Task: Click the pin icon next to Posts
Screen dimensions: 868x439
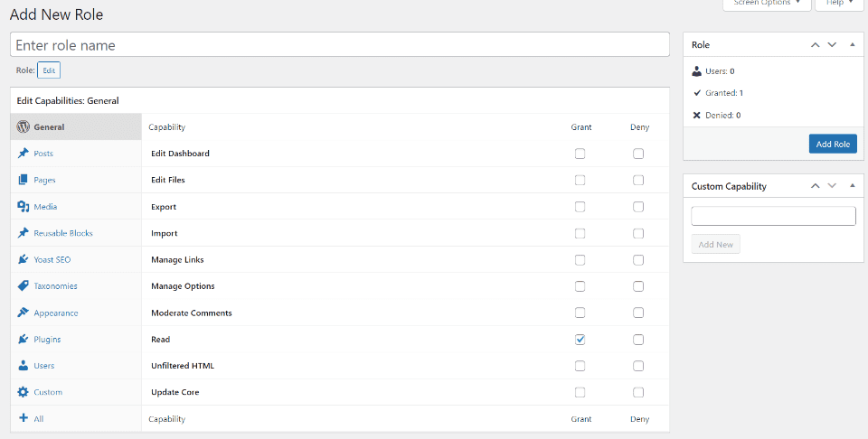Action: point(24,154)
